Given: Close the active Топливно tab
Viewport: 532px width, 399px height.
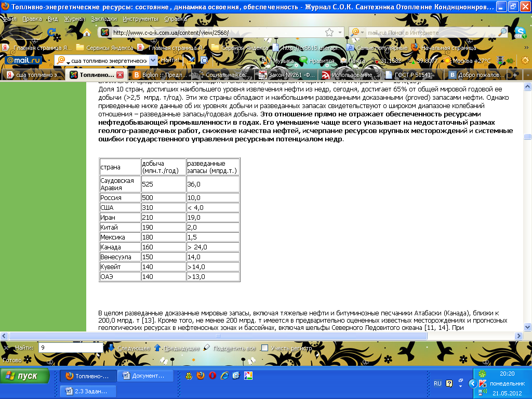Looking at the screenshot, I should click(120, 75).
